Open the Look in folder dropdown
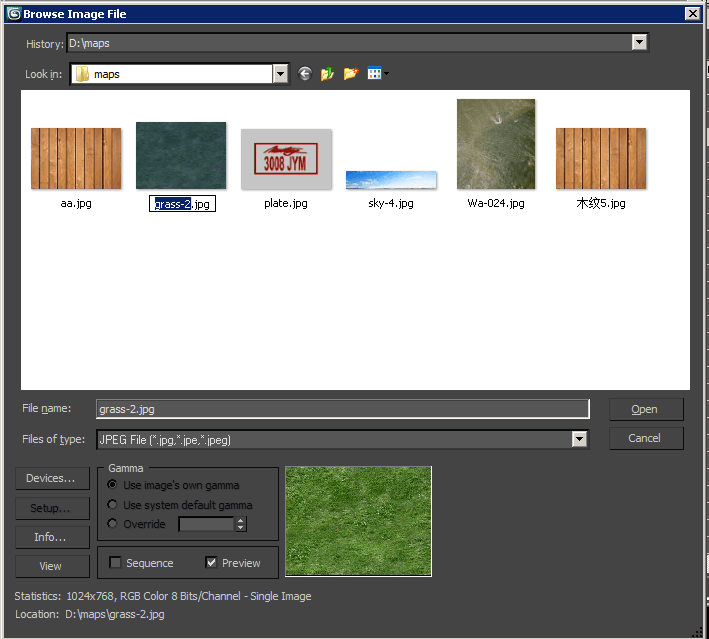Image resolution: width=709 pixels, height=639 pixels. pyautogui.click(x=281, y=74)
